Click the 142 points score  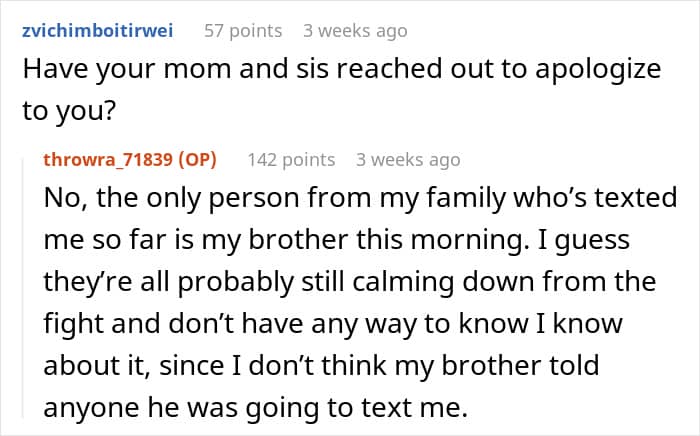coord(291,160)
